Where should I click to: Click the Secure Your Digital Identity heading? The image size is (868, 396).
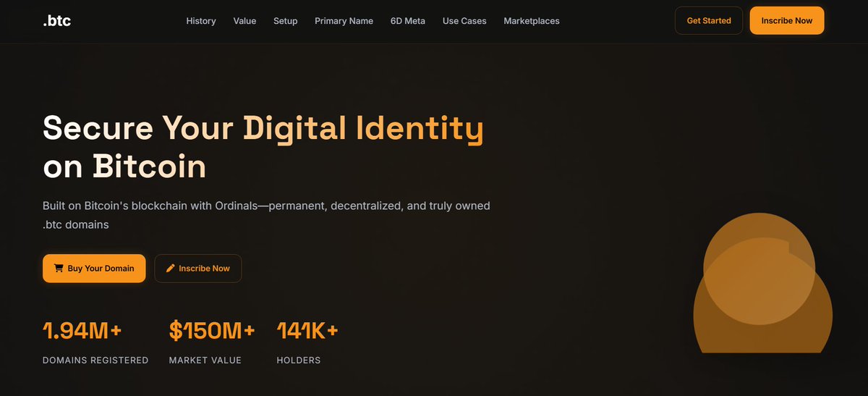click(263, 147)
